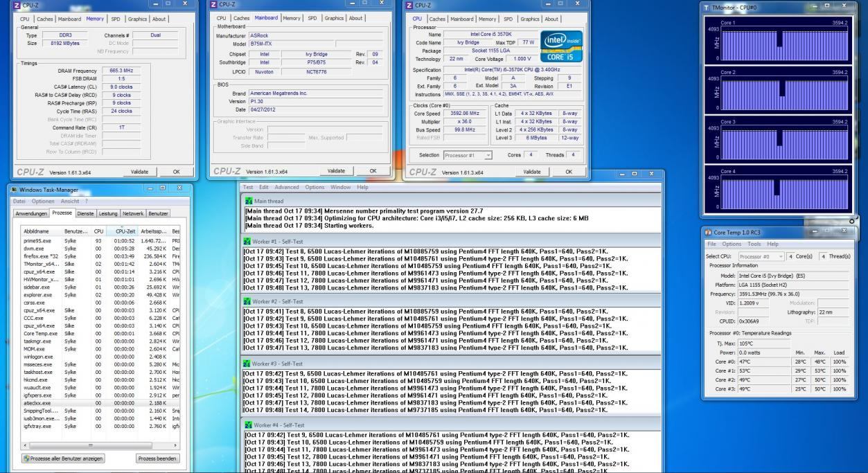Open Netzwerk tab in Task-Manager
The image size is (868, 473).
click(x=133, y=213)
